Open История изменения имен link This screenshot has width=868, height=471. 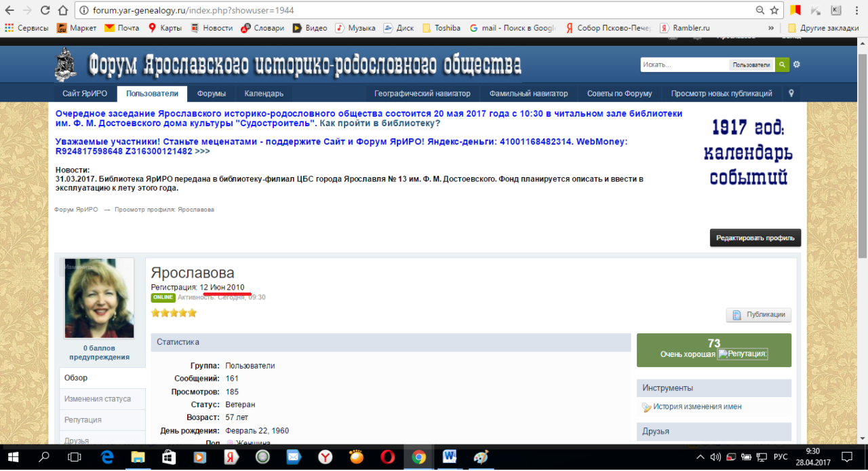[697, 407]
